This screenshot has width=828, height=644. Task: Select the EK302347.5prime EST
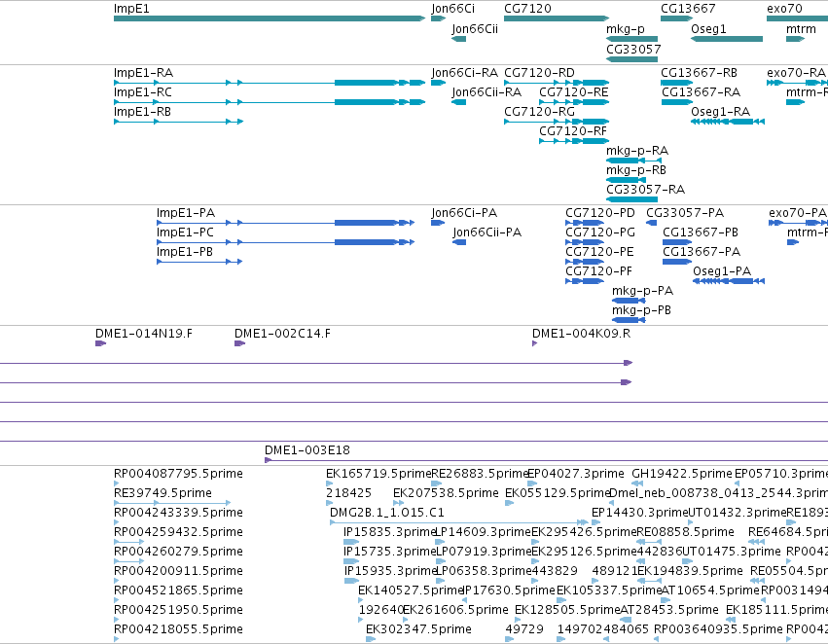coord(371,639)
